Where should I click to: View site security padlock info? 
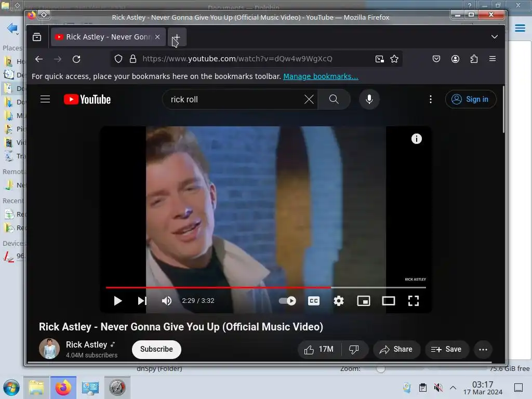[133, 59]
